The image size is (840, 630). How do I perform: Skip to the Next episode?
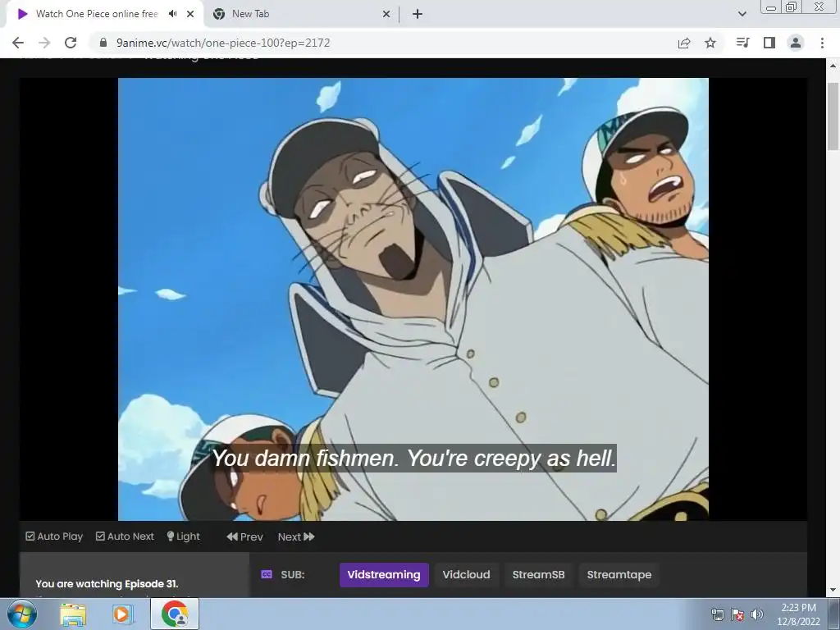tap(296, 536)
